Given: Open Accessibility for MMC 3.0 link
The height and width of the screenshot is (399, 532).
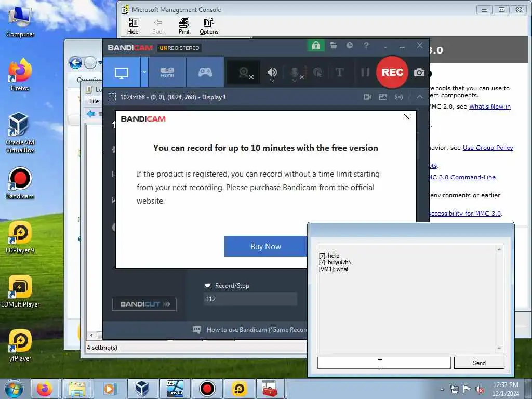Looking at the screenshot, I should tap(465, 214).
